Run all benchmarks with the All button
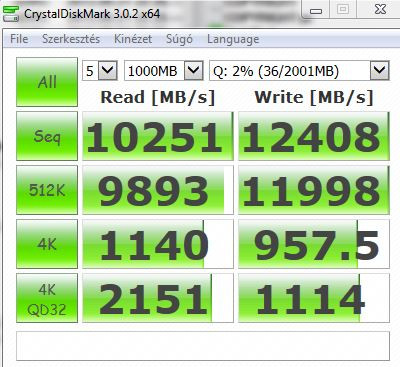Image resolution: width=400 pixels, height=367 pixels. (47, 82)
